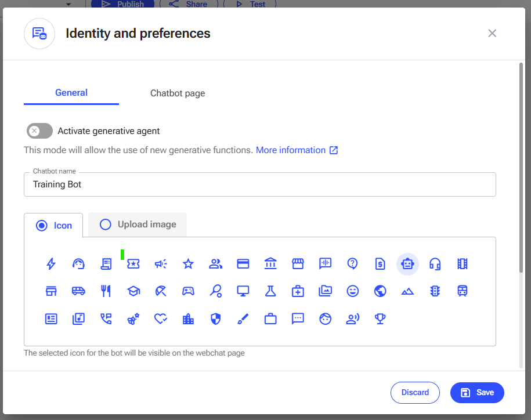
Task: Click the Discard button
Action: [415, 393]
